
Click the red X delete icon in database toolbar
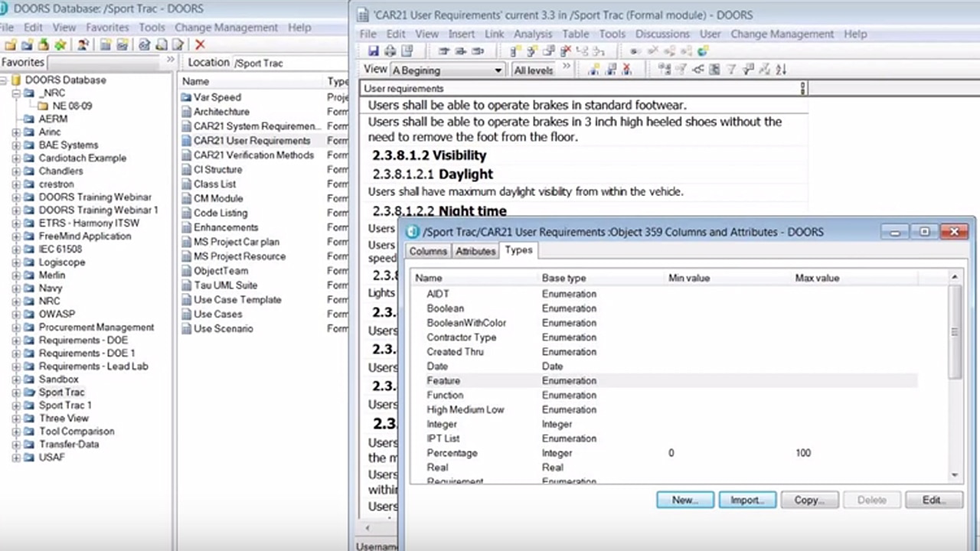(201, 45)
